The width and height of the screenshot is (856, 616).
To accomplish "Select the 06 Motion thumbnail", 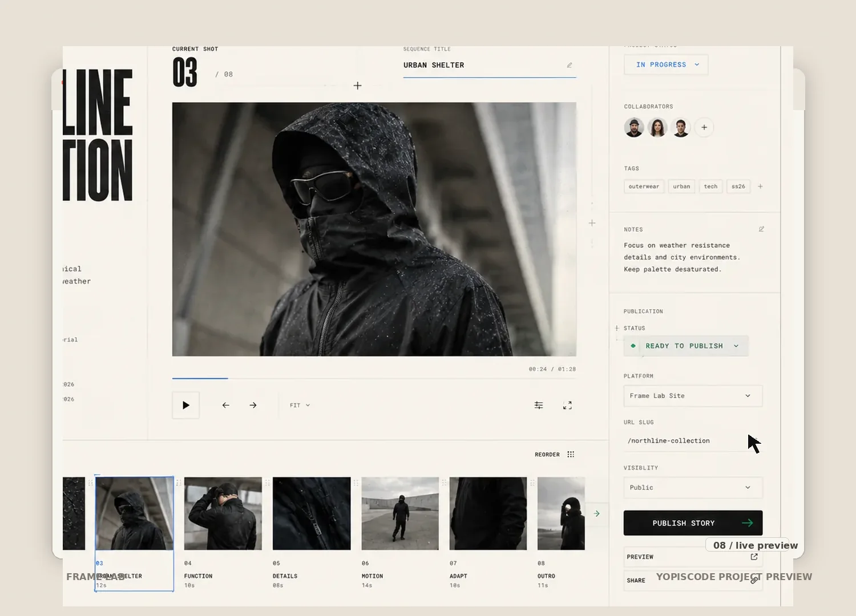I will pyautogui.click(x=400, y=513).
